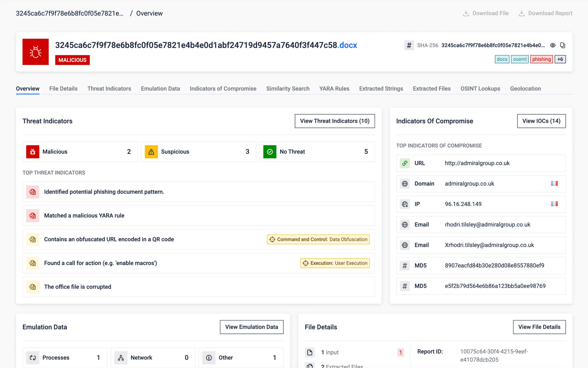
Task: Open the File Details tab
Action: (x=63, y=89)
